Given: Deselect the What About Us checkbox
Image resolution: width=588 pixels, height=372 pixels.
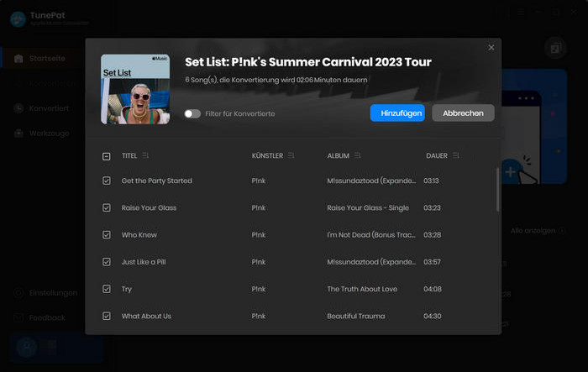Looking at the screenshot, I should (x=107, y=316).
